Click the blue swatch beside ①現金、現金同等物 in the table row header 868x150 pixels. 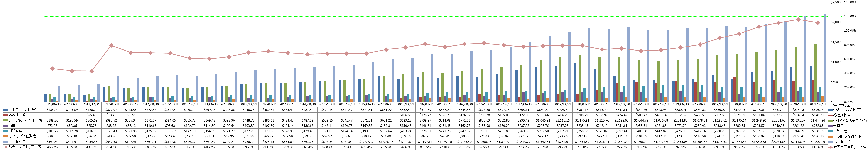[5, 110]
